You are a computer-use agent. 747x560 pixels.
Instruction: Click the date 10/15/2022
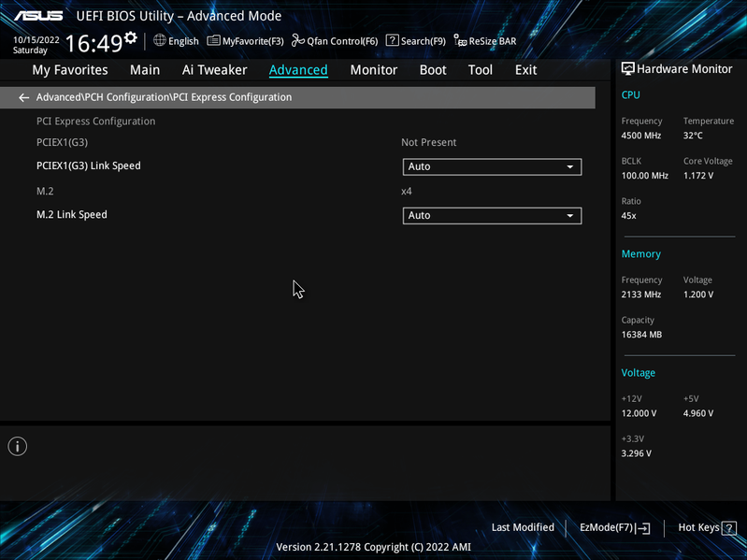36,40
